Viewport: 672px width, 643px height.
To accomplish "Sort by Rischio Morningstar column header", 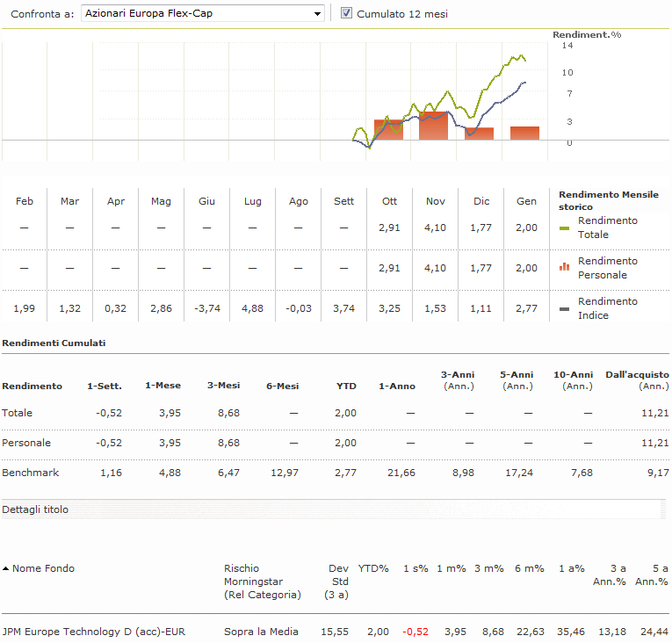I will point(263,582).
